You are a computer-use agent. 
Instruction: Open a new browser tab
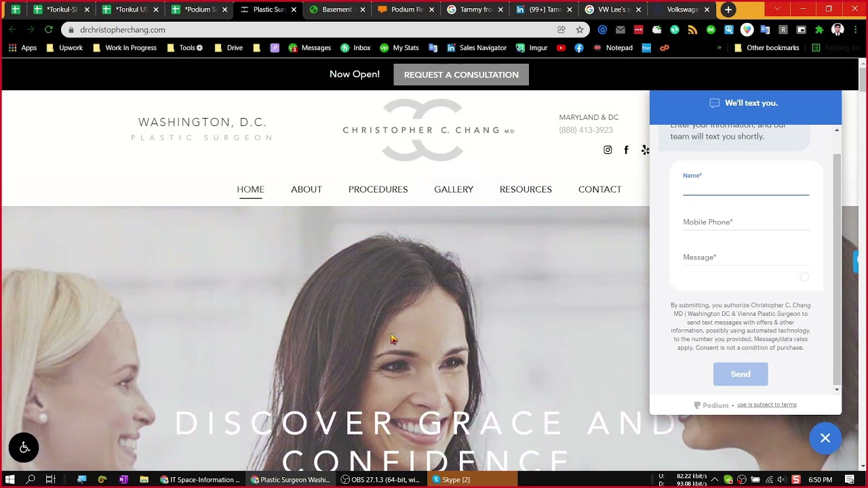728,9
